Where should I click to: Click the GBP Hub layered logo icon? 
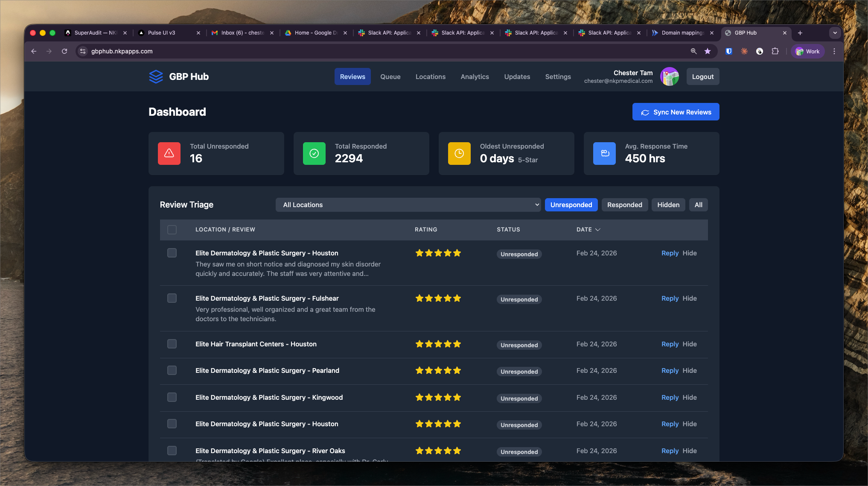pyautogui.click(x=156, y=77)
